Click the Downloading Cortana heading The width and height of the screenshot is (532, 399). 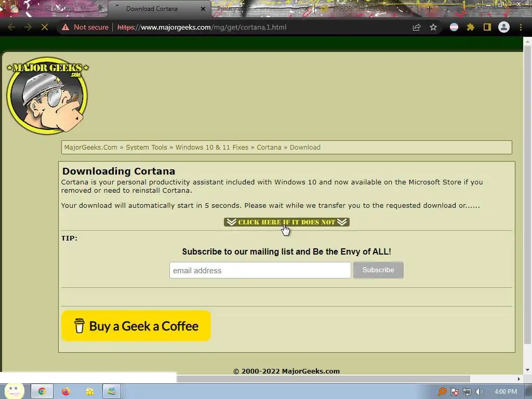(118, 171)
